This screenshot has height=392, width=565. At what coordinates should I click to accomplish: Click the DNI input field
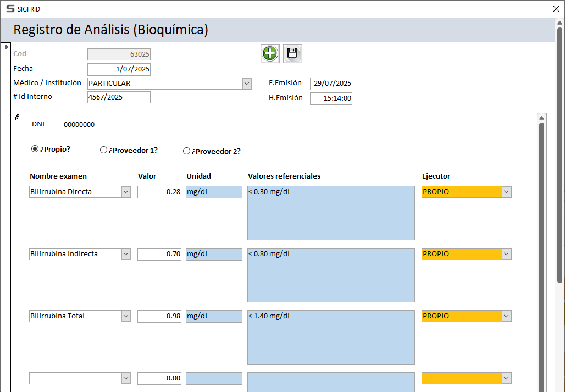91,125
